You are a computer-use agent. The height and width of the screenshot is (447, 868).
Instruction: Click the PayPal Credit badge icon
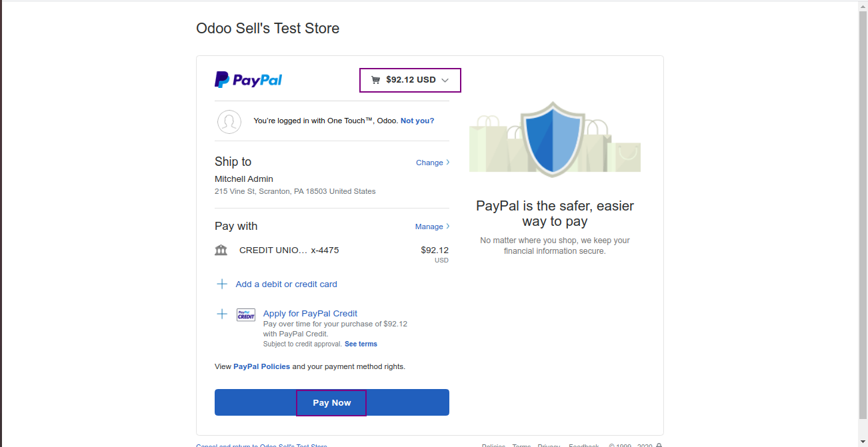(246, 315)
